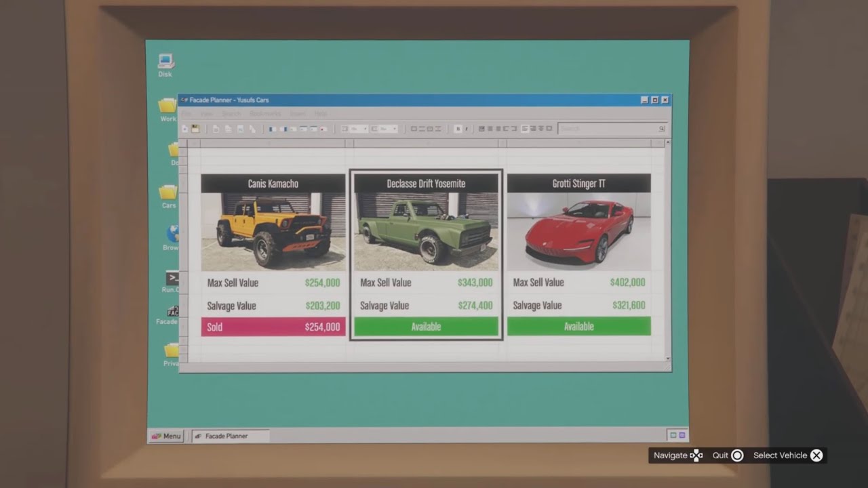Open the Disk desktop icon
Screen dimensions: 868x488
[x=165, y=65]
